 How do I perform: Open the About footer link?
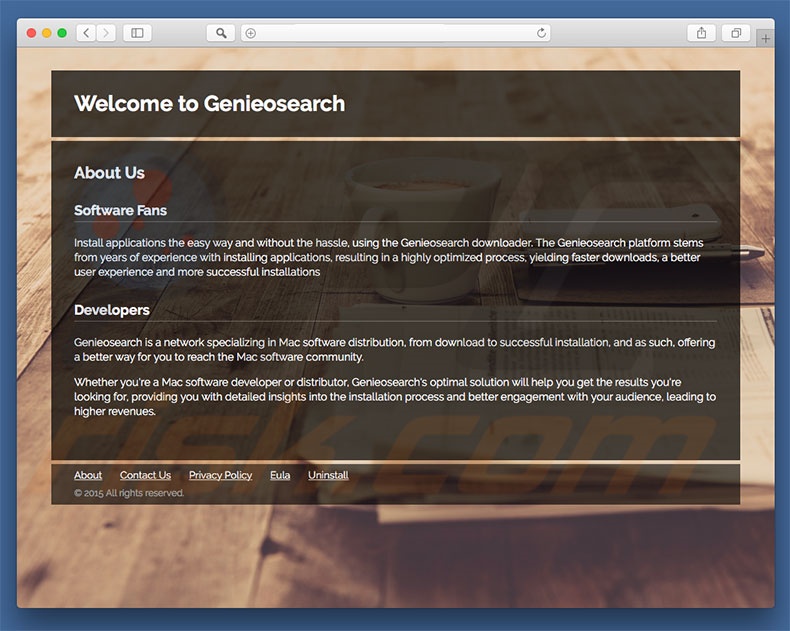point(88,475)
